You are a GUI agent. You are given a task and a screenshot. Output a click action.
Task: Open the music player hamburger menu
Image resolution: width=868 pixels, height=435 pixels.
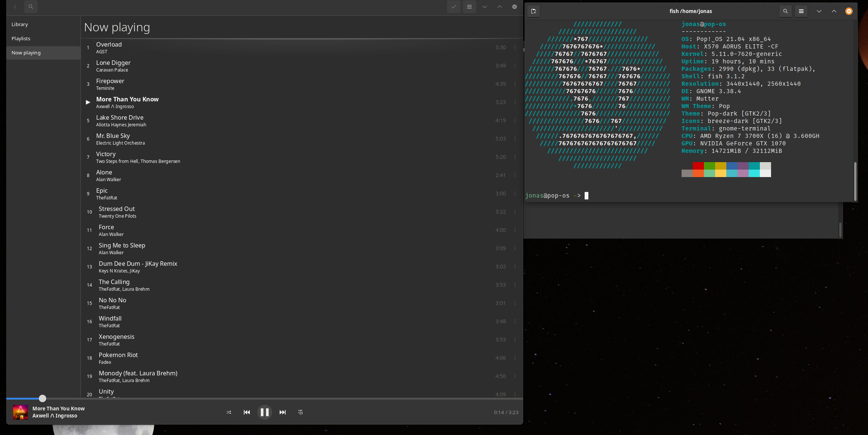pos(469,7)
